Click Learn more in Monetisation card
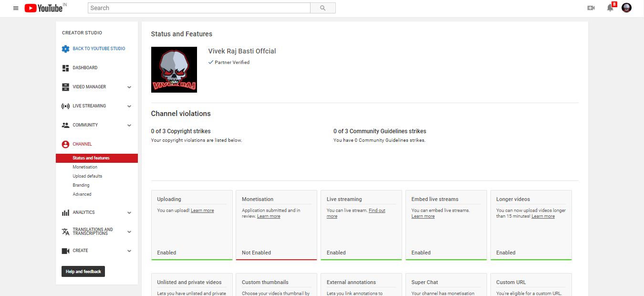Screen dimensions: 644x296 tap(269, 216)
